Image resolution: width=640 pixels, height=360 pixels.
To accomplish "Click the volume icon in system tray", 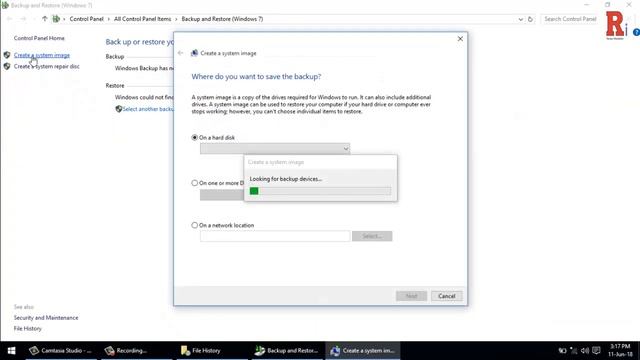I will 585,351.
